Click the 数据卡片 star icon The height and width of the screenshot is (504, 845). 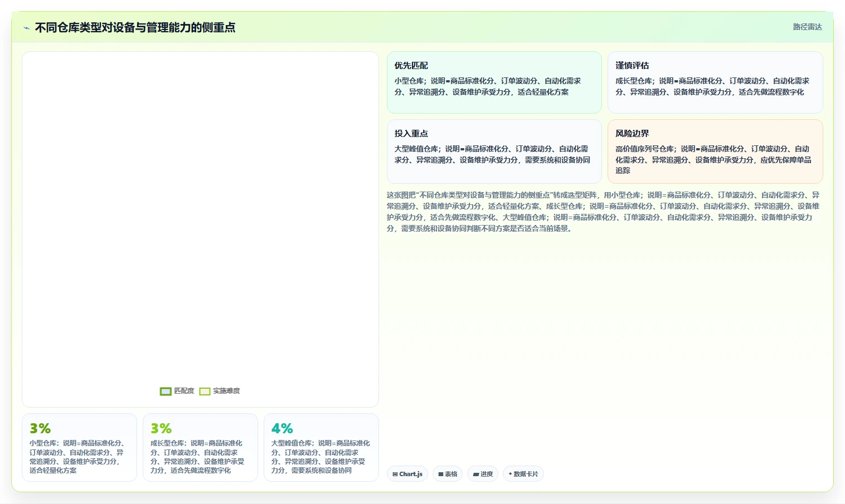510,474
